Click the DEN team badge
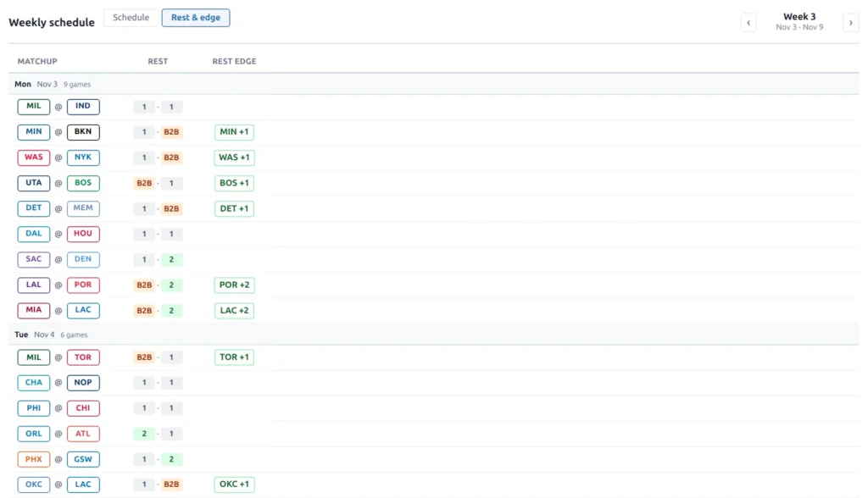Image resolution: width=868 pixels, height=498 pixels. 83,259
